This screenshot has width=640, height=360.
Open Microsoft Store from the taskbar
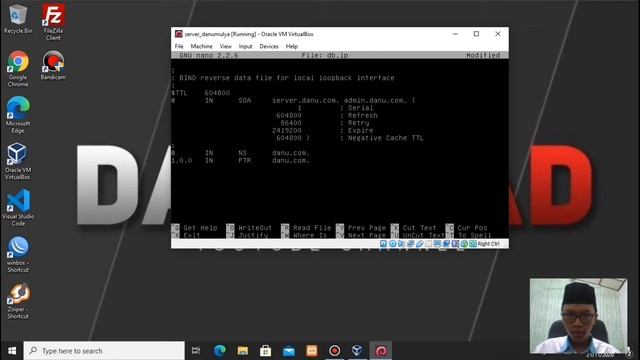(266, 351)
